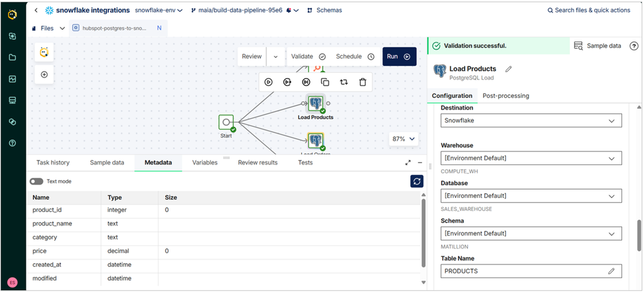
Task: Open Schemas link in the top bar
Action: click(x=325, y=10)
